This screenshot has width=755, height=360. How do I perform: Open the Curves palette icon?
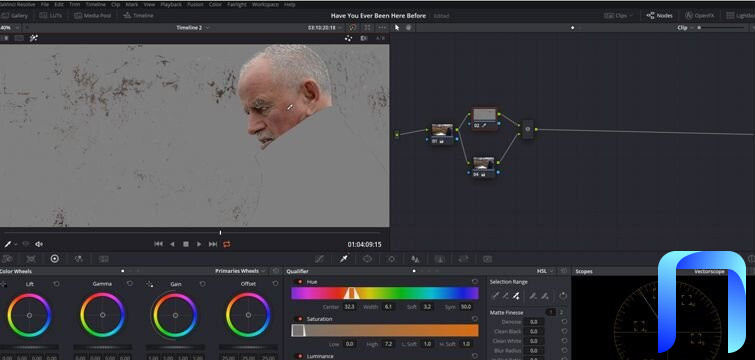coord(320,259)
